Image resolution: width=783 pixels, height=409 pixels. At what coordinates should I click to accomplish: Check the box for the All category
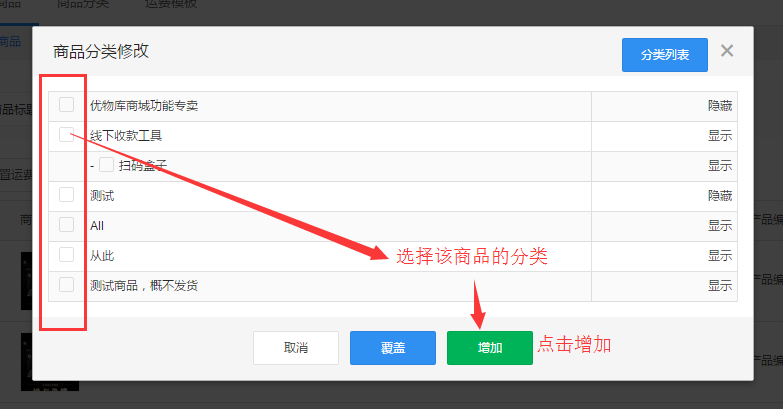66,224
